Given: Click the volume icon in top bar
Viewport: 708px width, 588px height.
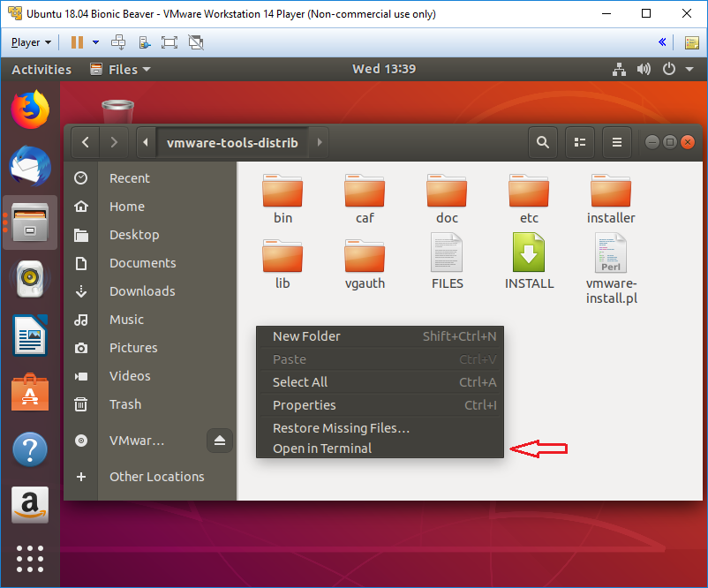Looking at the screenshot, I should (644, 69).
